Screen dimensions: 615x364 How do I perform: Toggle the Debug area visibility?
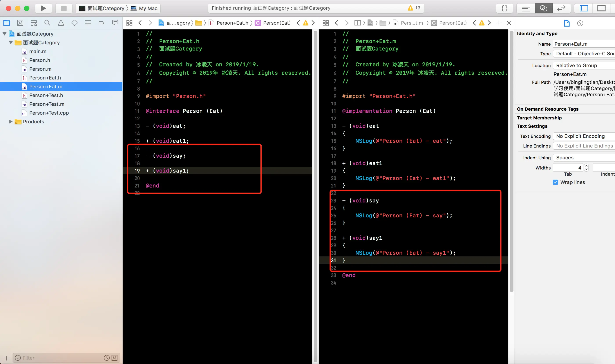tap(601, 8)
